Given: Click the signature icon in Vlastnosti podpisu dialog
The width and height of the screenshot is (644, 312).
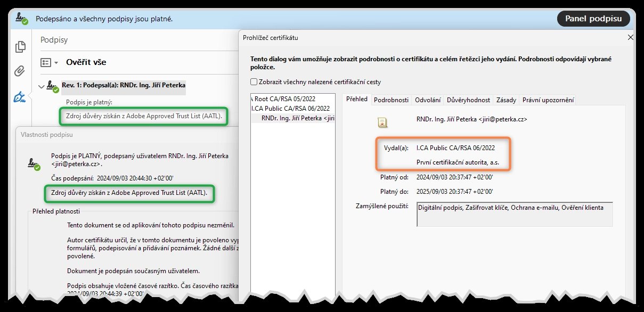Looking at the screenshot, I should pyautogui.click(x=35, y=163).
